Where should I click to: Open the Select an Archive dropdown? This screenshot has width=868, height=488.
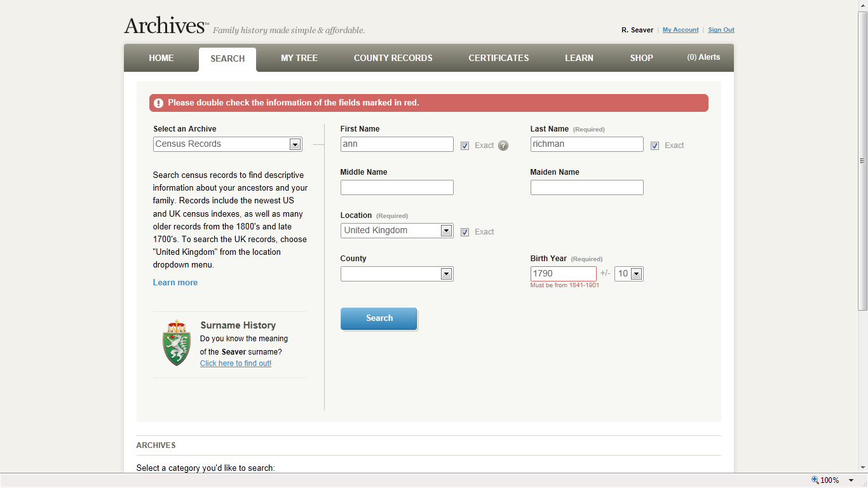(294, 144)
